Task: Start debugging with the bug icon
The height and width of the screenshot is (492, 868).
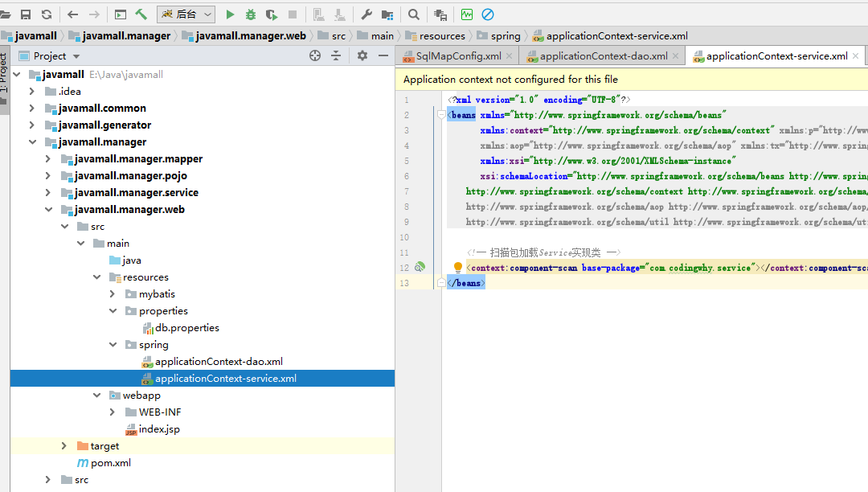Action: click(x=251, y=14)
